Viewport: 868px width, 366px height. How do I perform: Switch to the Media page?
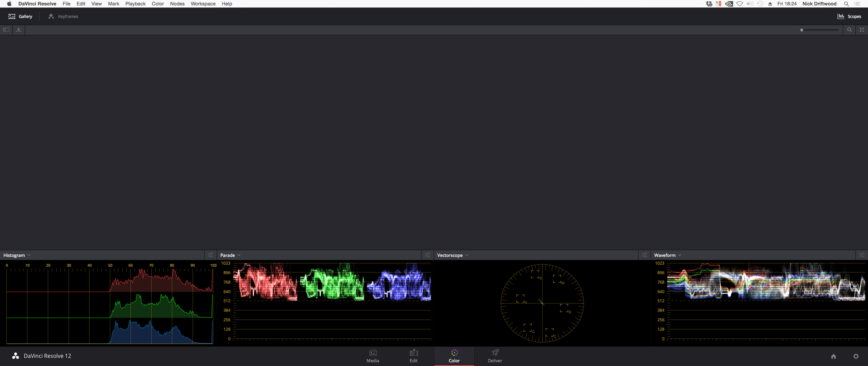pos(373,356)
